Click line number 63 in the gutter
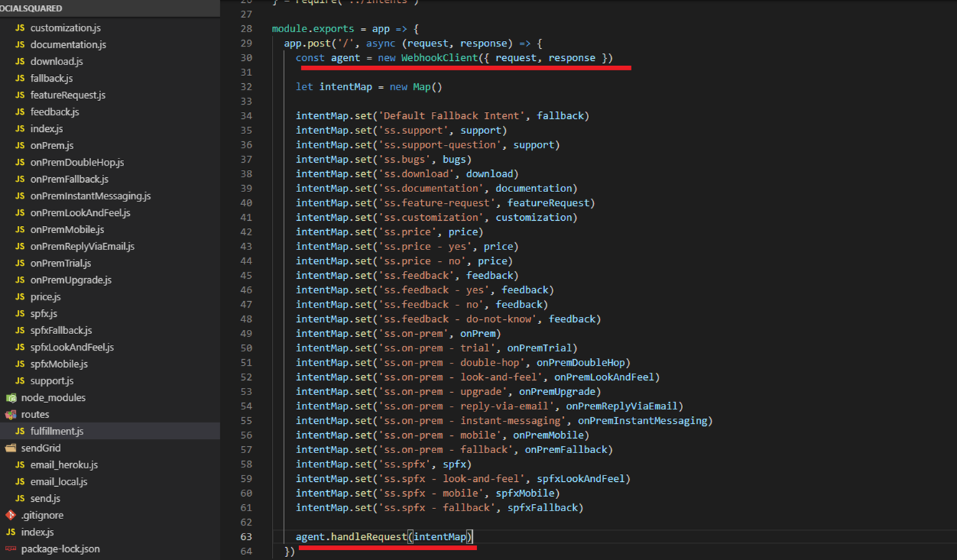957x560 pixels. point(246,536)
